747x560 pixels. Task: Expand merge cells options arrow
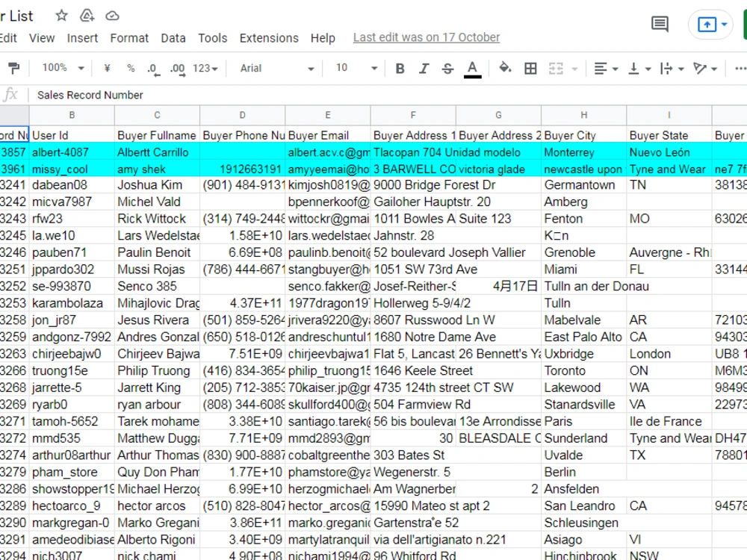pyautogui.click(x=574, y=69)
